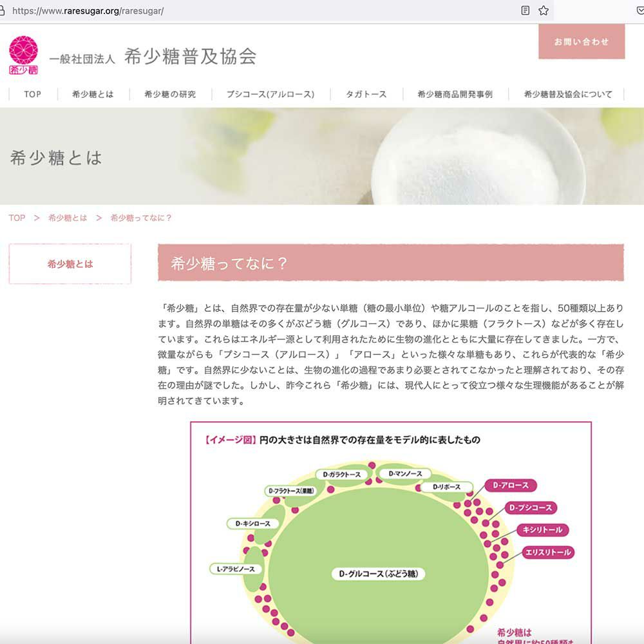Select 希少糖とは sidebar box
The width and height of the screenshot is (644, 644).
tap(70, 263)
